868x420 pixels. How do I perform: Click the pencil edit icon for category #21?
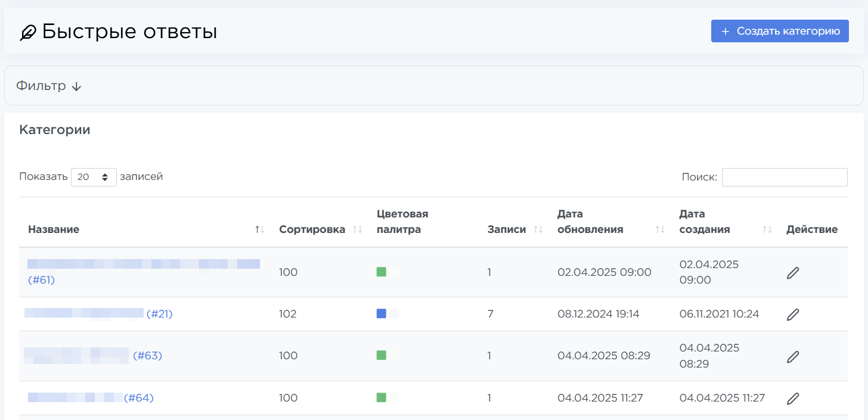[x=792, y=315]
